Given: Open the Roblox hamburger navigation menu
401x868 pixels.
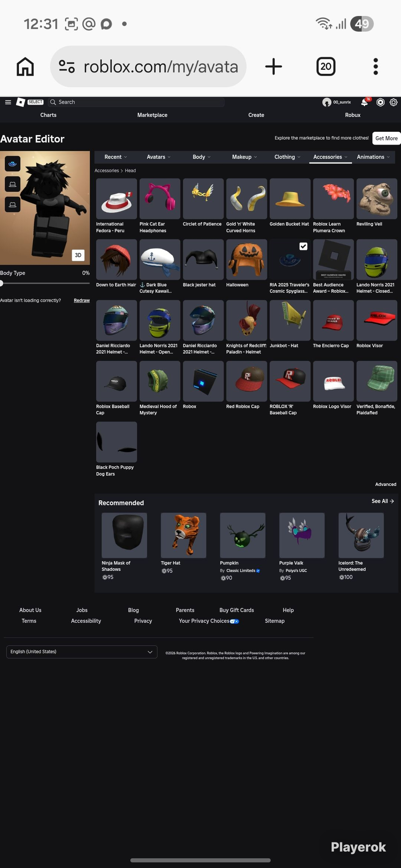Looking at the screenshot, I should (x=8, y=102).
